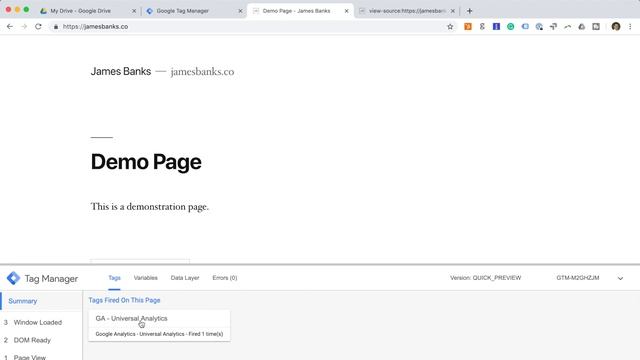This screenshot has height=360, width=640.
Task: Open the Data Layer debug tab
Action: pyautogui.click(x=185, y=278)
